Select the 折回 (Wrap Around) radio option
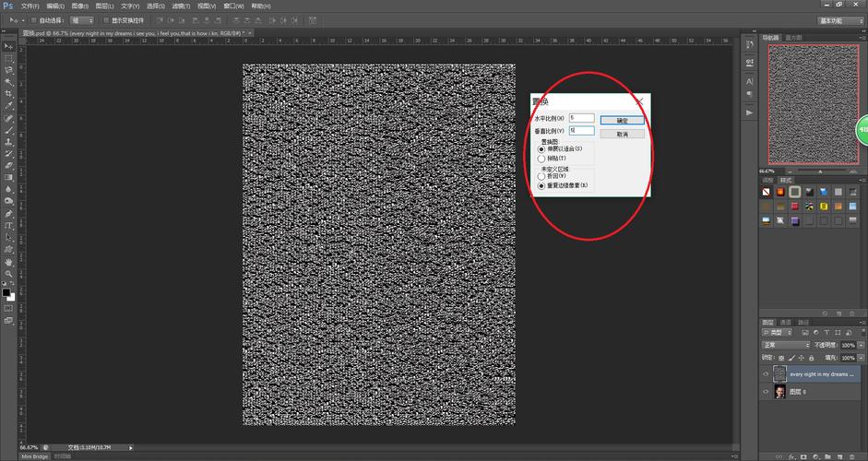This screenshot has height=461, width=868. 541,176
